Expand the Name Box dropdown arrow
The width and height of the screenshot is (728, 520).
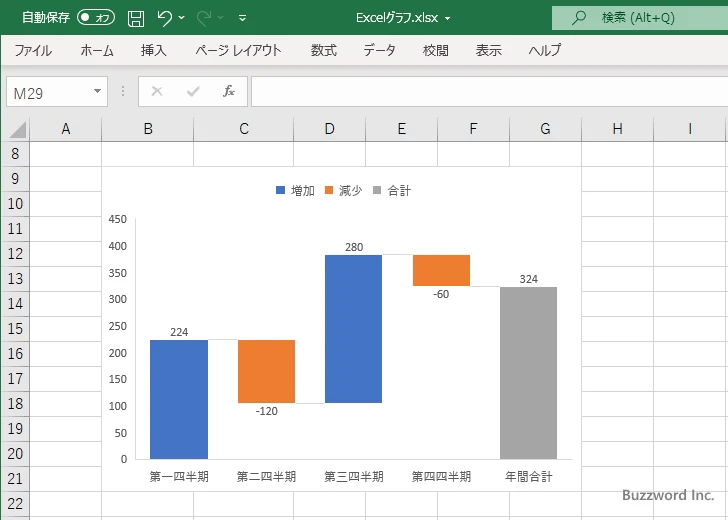tap(98, 91)
